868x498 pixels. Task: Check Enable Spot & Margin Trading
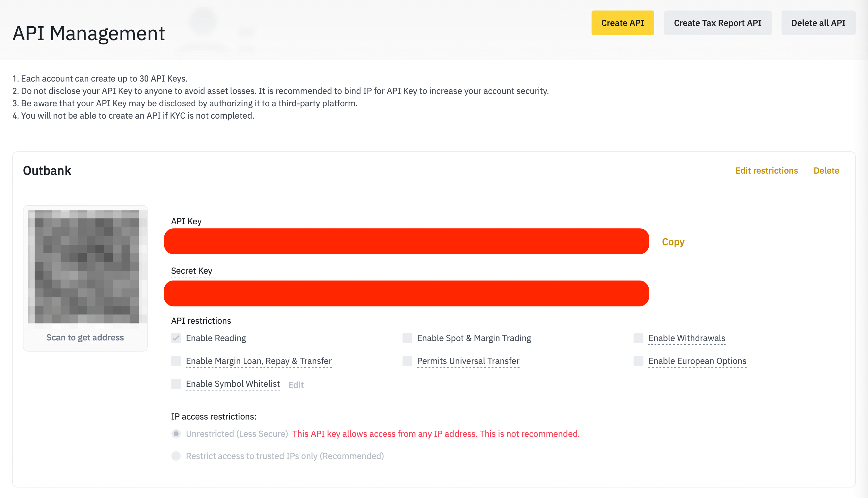click(x=407, y=338)
